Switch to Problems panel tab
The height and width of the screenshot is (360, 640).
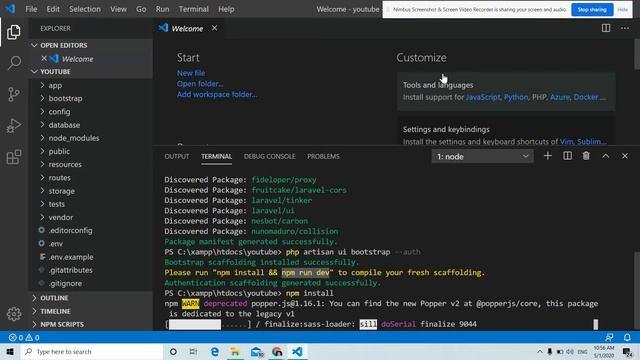pyautogui.click(x=323, y=156)
